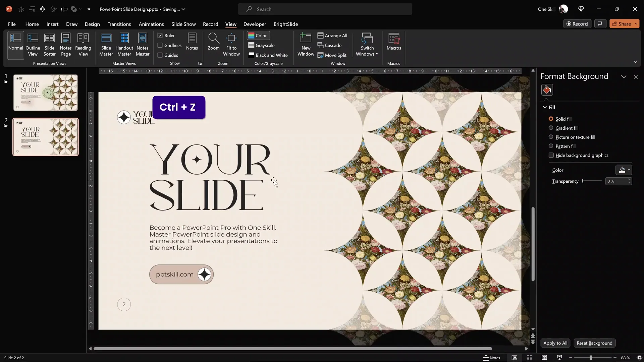Open the Macros dialog

coord(394,42)
